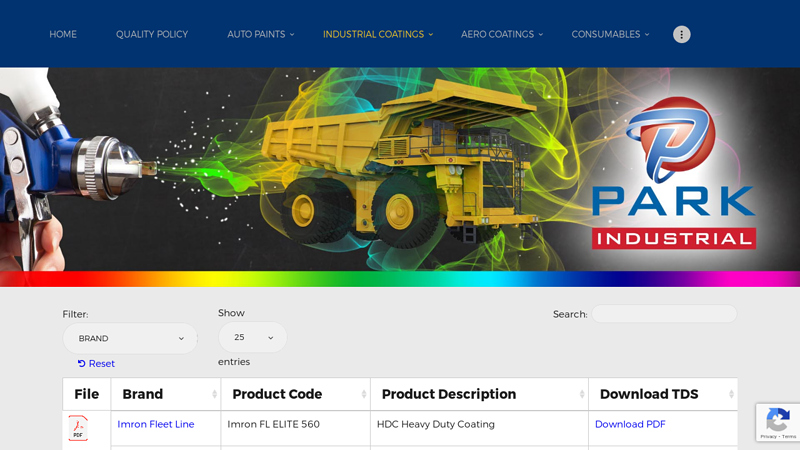Expand the Auto Paints menu
The image size is (800, 450).
tap(261, 34)
